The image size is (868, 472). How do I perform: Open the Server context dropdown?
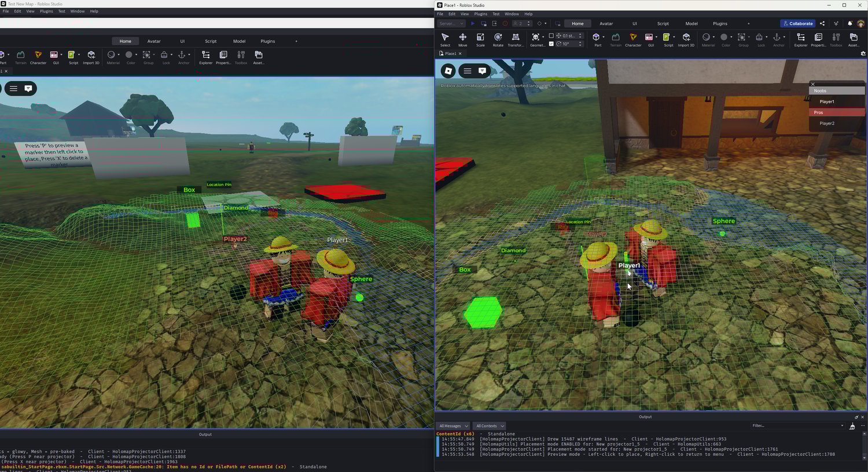point(451,24)
